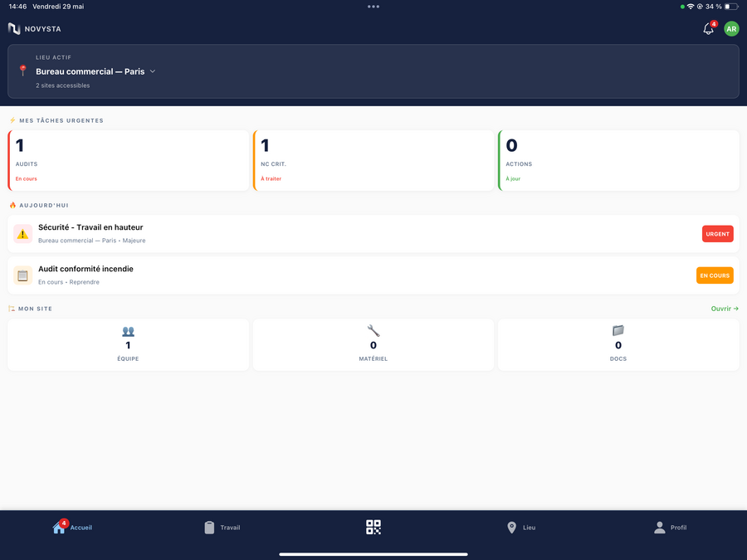
Task: Open the notifications bell
Action: 709,29
